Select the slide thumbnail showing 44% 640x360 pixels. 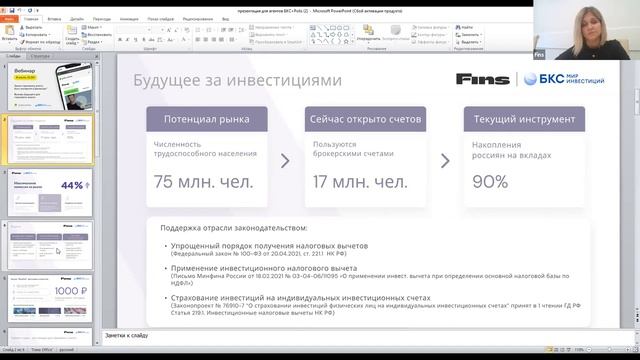point(50,193)
